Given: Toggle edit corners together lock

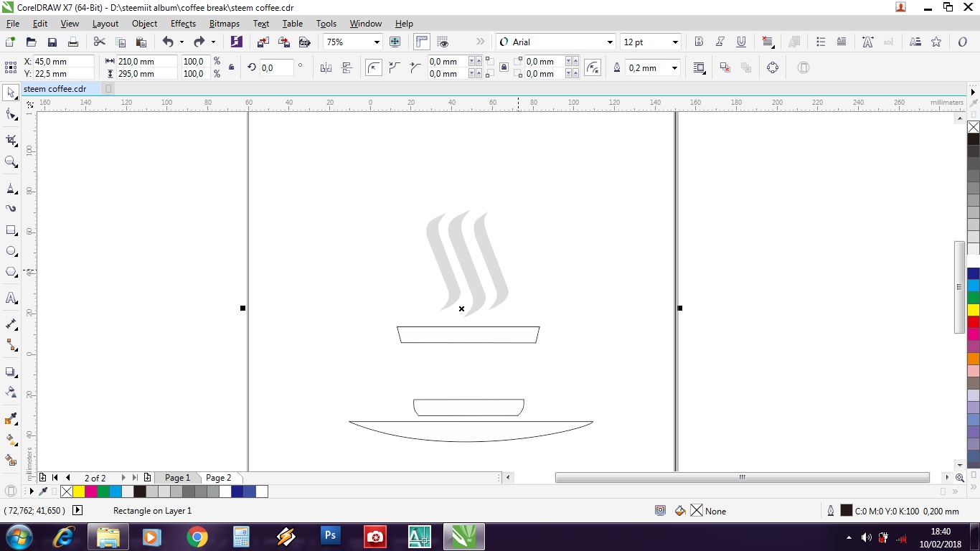Looking at the screenshot, I should pos(504,67).
